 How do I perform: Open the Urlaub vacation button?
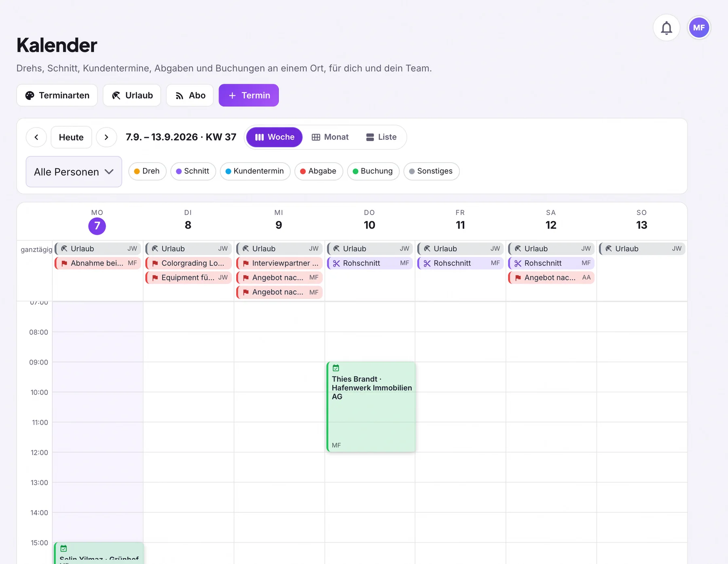pyautogui.click(x=132, y=95)
